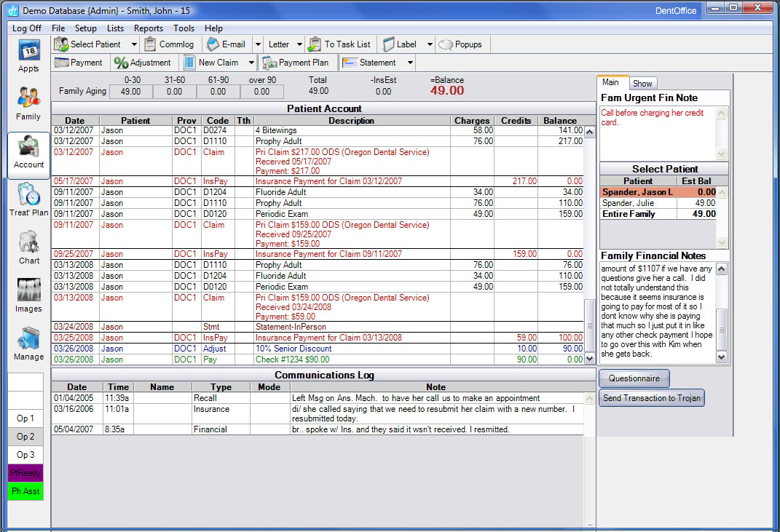
Task: Select Spander, Julie in patient list
Action: (627, 203)
